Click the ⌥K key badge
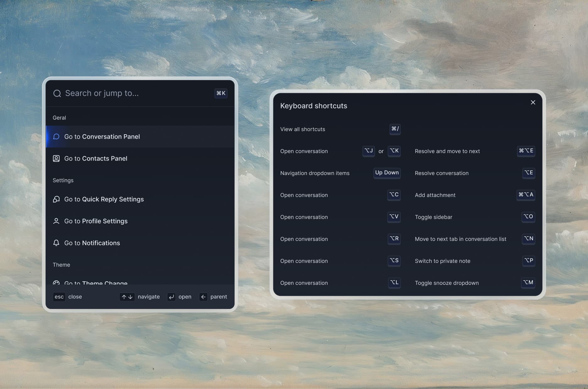588x389 pixels. click(394, 151)
